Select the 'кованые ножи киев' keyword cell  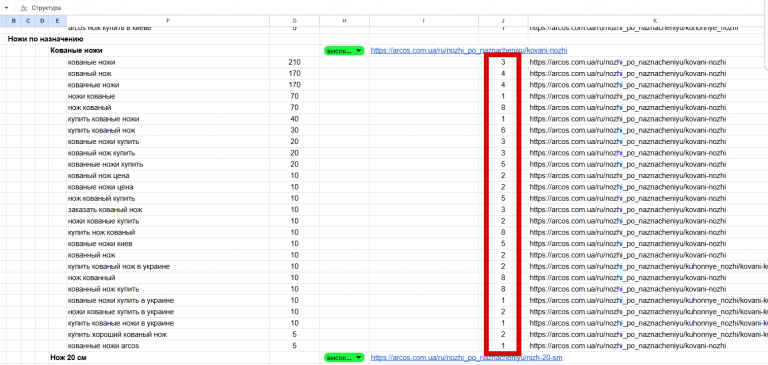[168, 243]
